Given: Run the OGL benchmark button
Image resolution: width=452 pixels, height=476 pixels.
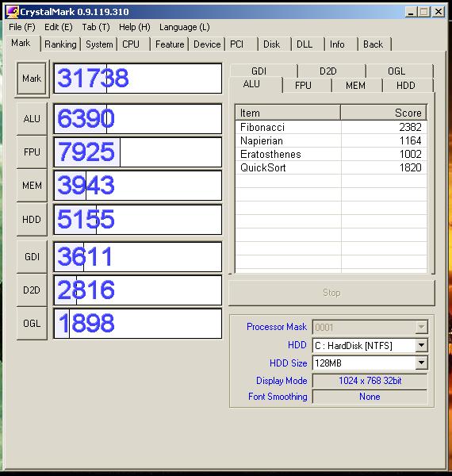Looking at the screenshot, I should [x=32, y=324].
